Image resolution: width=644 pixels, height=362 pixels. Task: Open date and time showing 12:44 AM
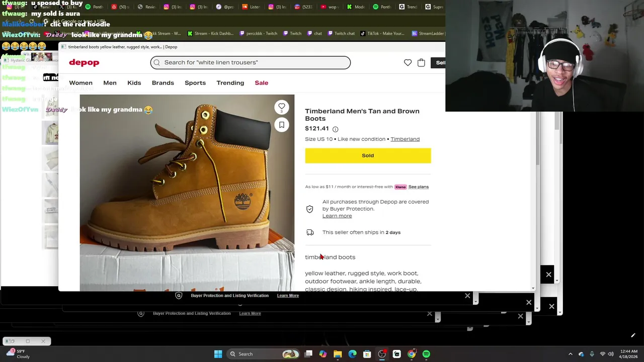628,354
